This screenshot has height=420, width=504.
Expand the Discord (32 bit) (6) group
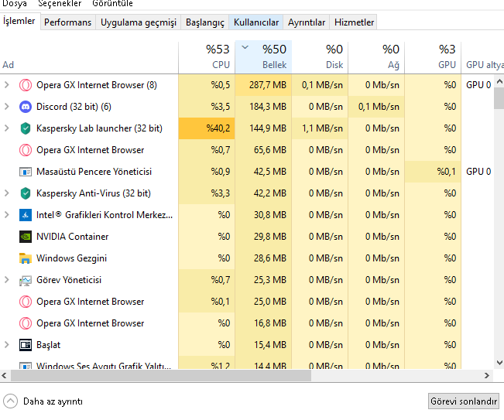point(6,107)
